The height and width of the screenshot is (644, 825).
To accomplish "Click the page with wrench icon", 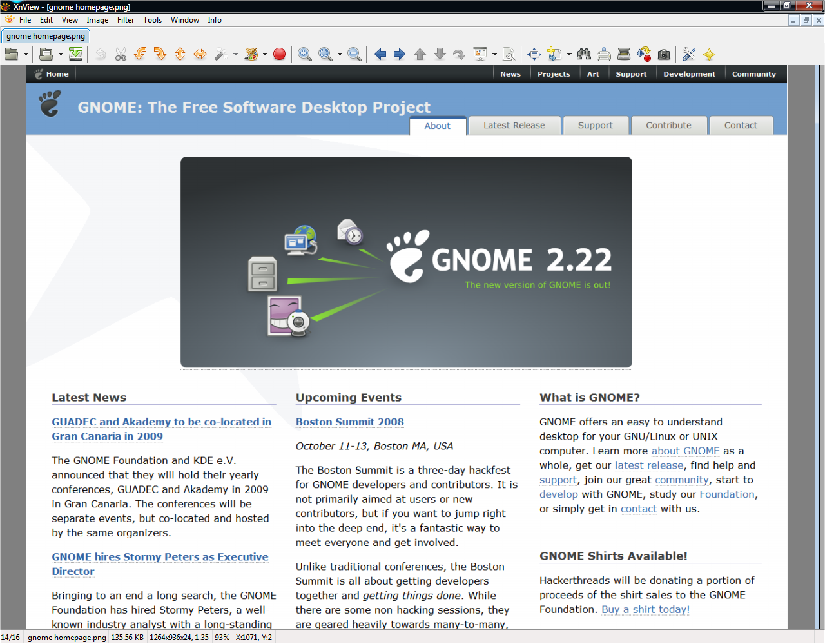I will tap(509, 54).
